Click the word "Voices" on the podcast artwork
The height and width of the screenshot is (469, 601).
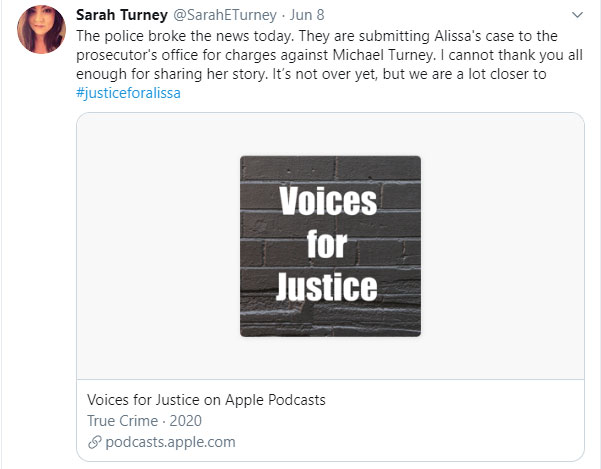pyautogui.click(x=327, y=202)
